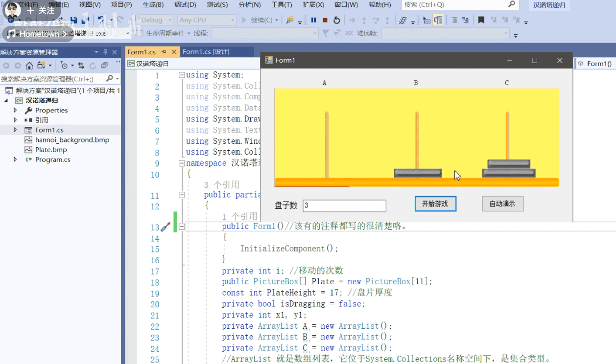Image resolution: width=616 pixels, height=364 pixels.
Task: Click the bookmark icon in toolbar
Action: (481, 20)
